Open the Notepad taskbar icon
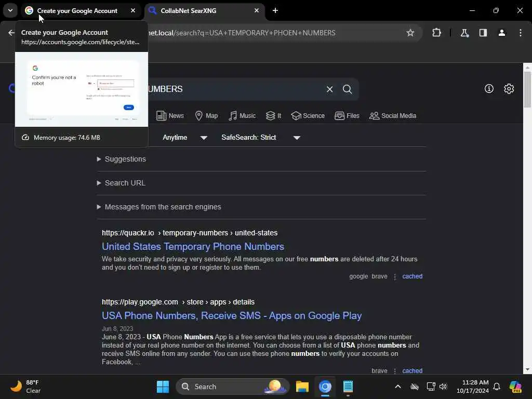This screenshot has height=399, width=532. [348, 387]
